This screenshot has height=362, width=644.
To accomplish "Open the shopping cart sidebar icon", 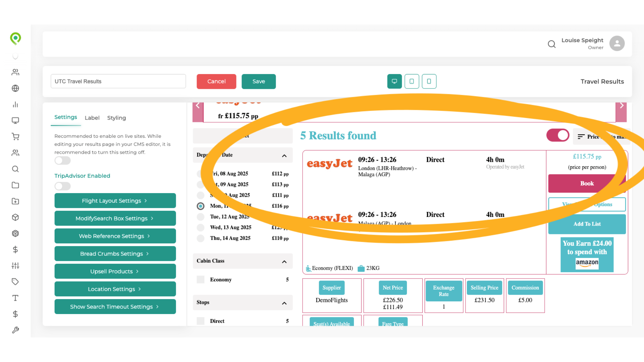I will (x=15, y=136).
